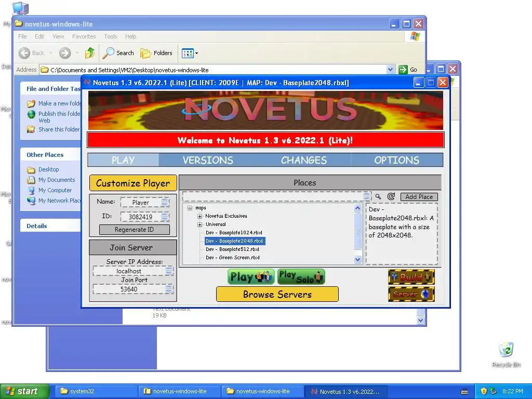
Task: Click Share this folder task
Action: click(x=54, y=129)
